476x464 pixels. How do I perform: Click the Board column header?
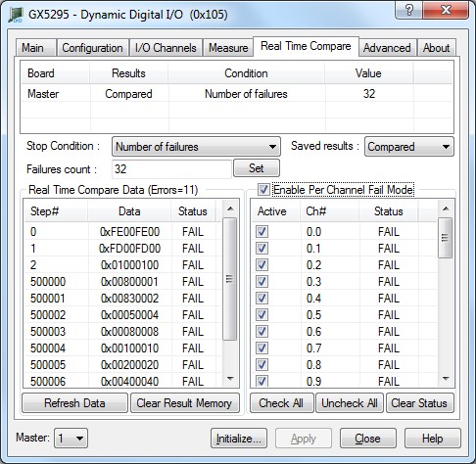[56, 73]
